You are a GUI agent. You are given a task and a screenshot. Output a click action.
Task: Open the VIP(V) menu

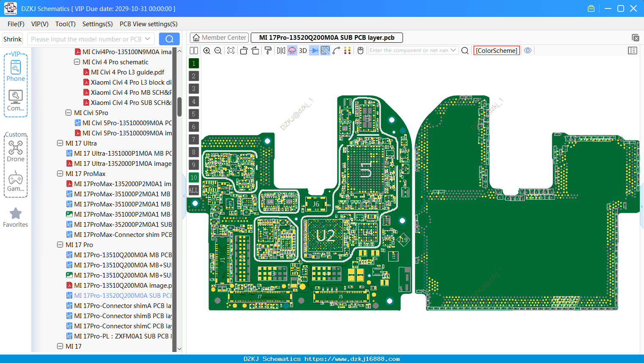40,24
